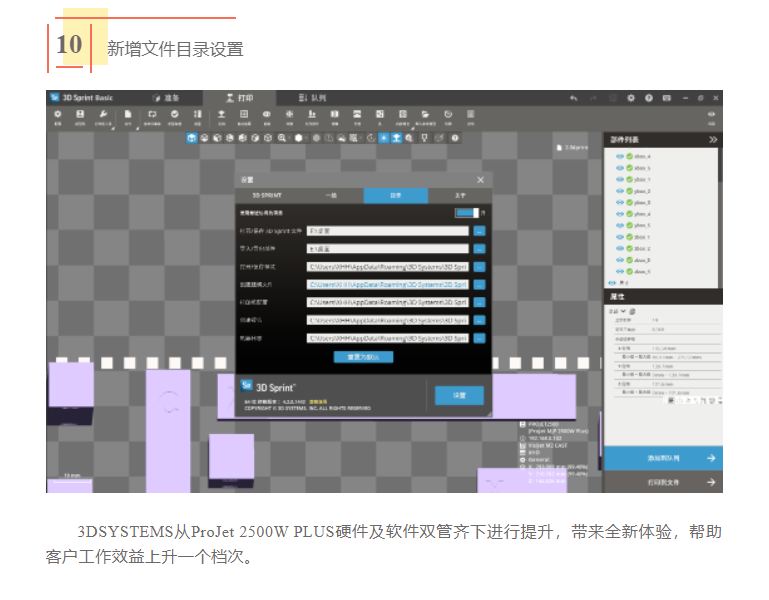Close the settings dialog with the X
769x600 pixels.
[x=481, y=180]
